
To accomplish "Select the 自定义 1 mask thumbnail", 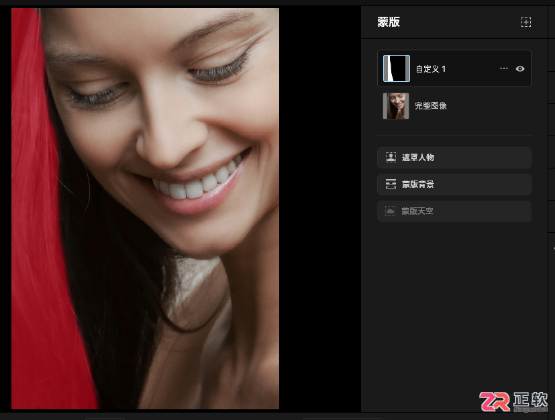I will pyautogui.click(x=396, y=68).
